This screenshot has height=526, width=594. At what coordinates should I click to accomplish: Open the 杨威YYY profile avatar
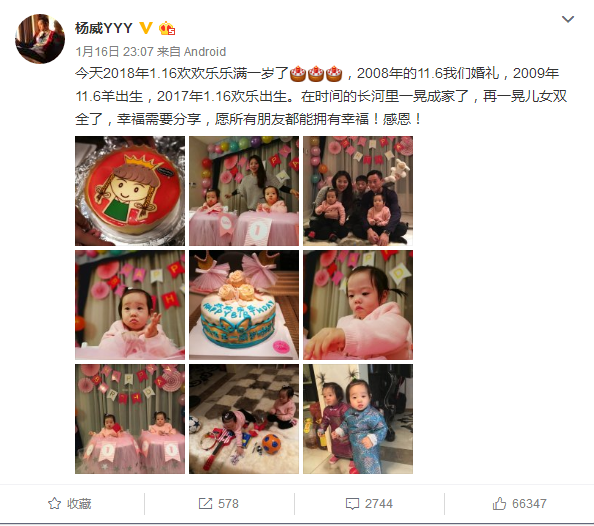(40, 39)
